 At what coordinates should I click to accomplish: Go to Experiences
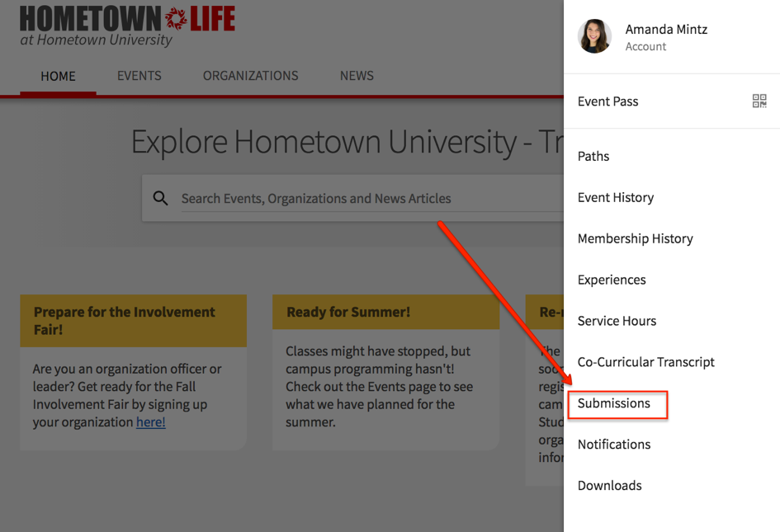(612, 280)
